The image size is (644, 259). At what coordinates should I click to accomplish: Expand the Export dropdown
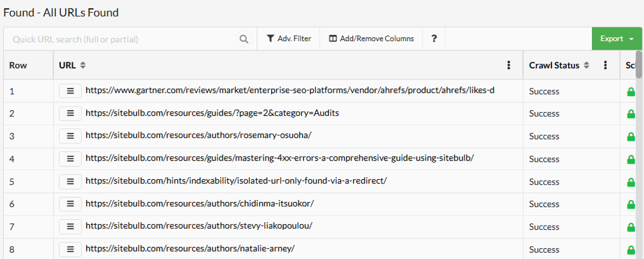pyautogui.click(x=617, y=39)
